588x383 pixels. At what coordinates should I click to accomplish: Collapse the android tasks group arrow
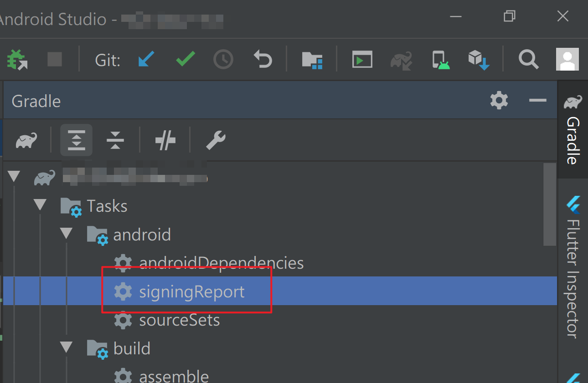pyautogui.click(x=67, y=234)
